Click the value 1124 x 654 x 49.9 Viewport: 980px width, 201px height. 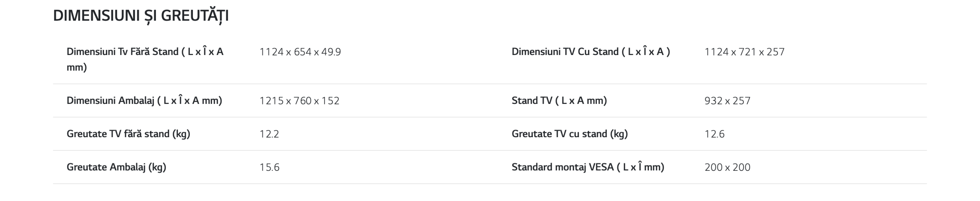tap(300, 52)
